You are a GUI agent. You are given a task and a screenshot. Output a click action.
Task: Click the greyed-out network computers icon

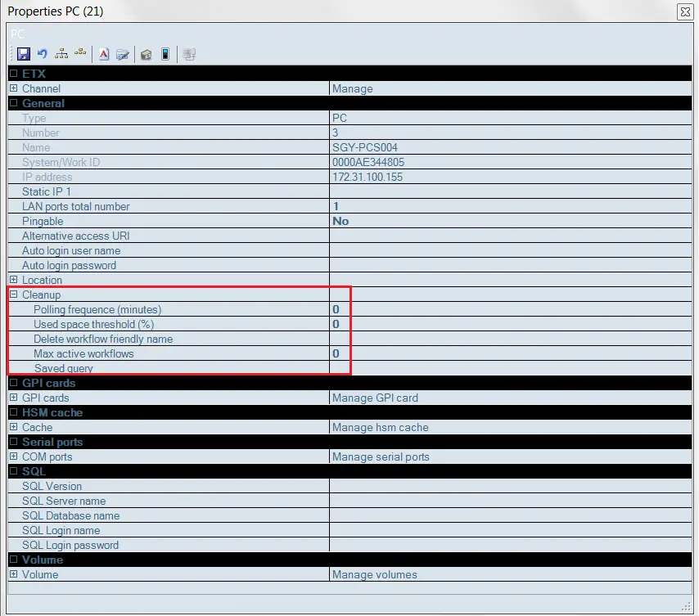[189, 55]
